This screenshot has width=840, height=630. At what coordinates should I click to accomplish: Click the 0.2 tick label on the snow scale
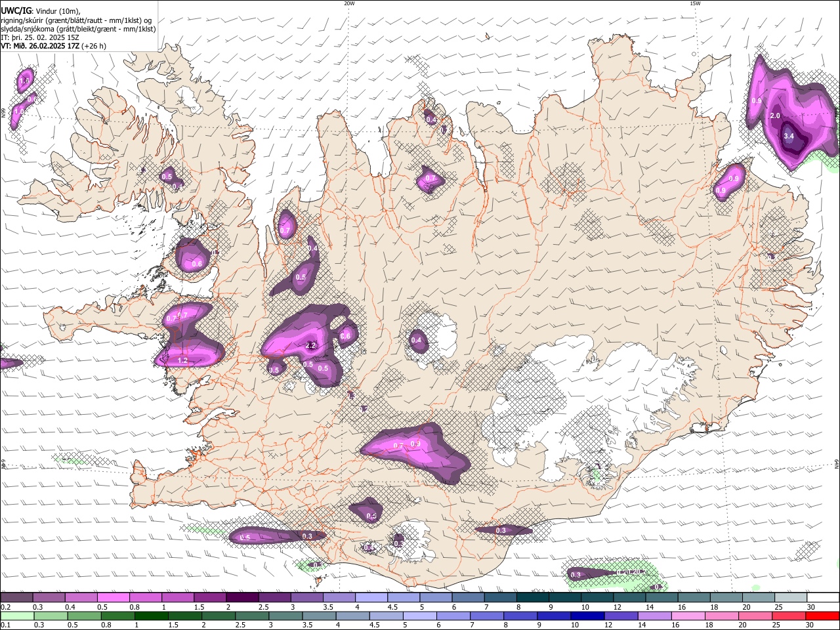tap(5, 607)
